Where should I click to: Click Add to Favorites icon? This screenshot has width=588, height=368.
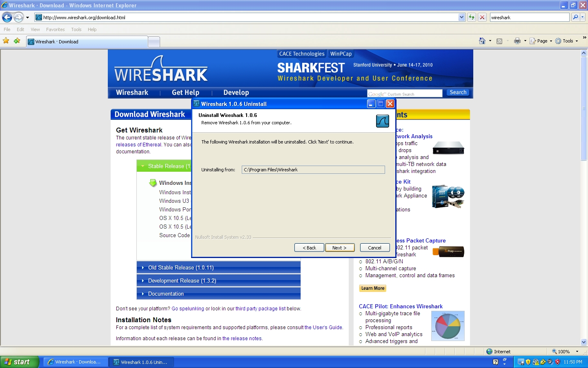pos(17,41)
